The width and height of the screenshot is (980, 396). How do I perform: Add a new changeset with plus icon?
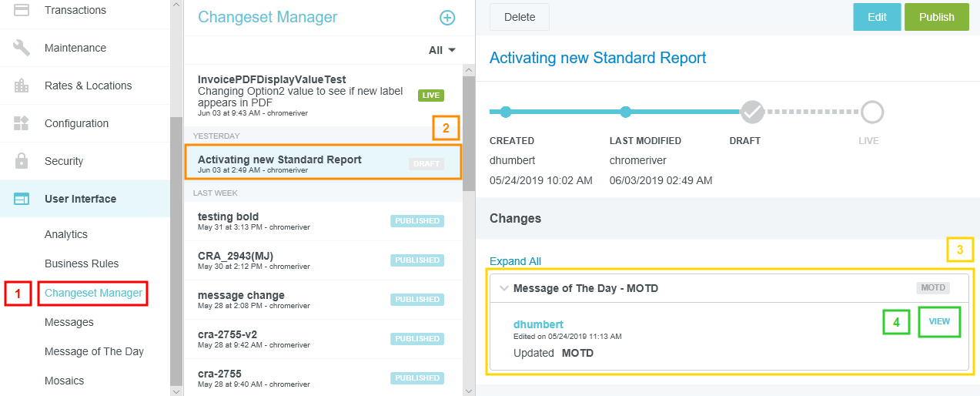tap(447, 18)
